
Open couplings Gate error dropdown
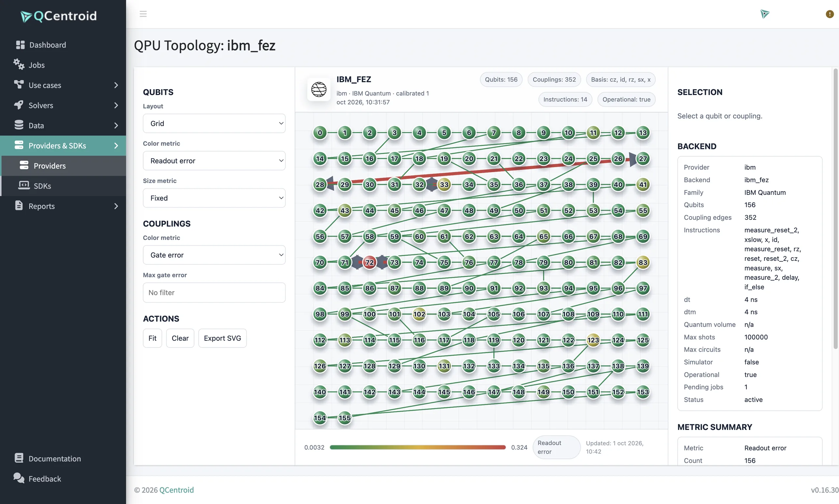(214, 255)
